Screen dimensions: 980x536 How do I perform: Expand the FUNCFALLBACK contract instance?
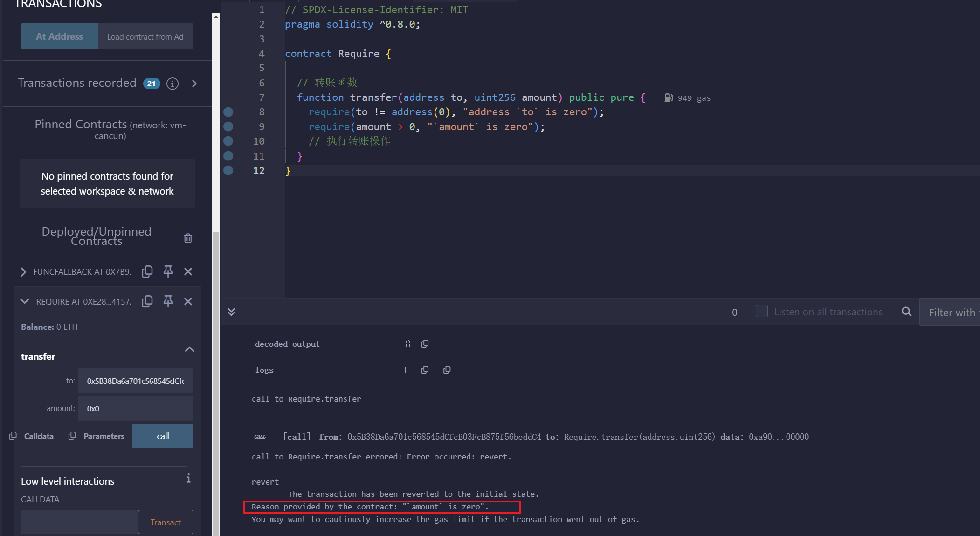click(x=23, y=271)
